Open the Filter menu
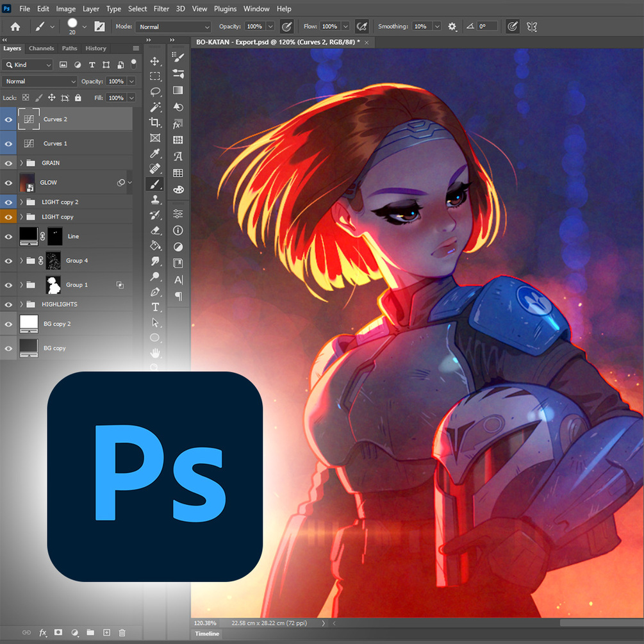The width and height of the screenshot is (644, 644). [161, 8]
